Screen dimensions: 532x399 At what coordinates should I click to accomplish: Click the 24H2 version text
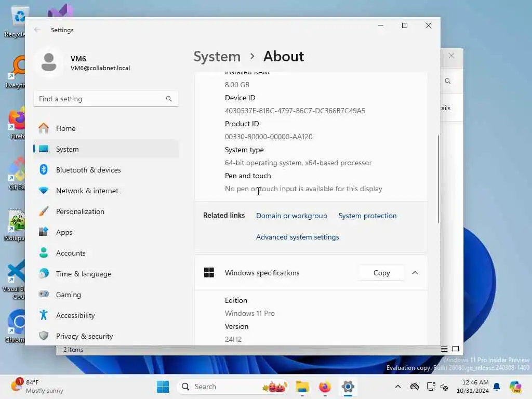(233, 339)
